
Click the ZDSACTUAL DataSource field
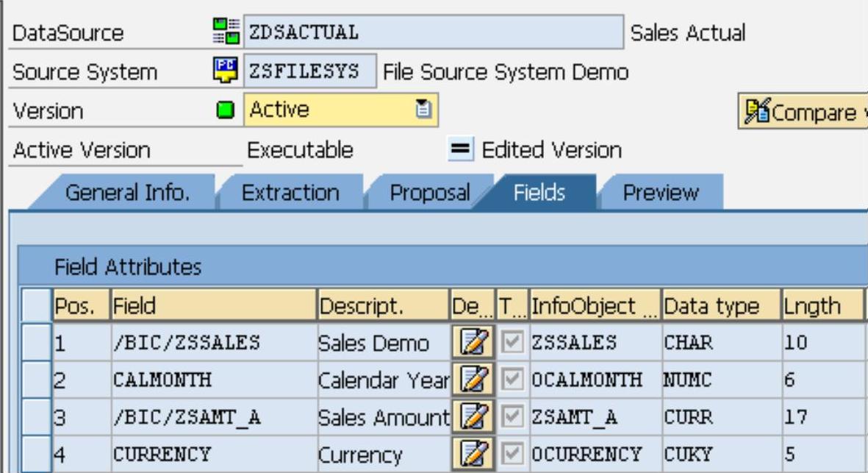tap(432, 33)
